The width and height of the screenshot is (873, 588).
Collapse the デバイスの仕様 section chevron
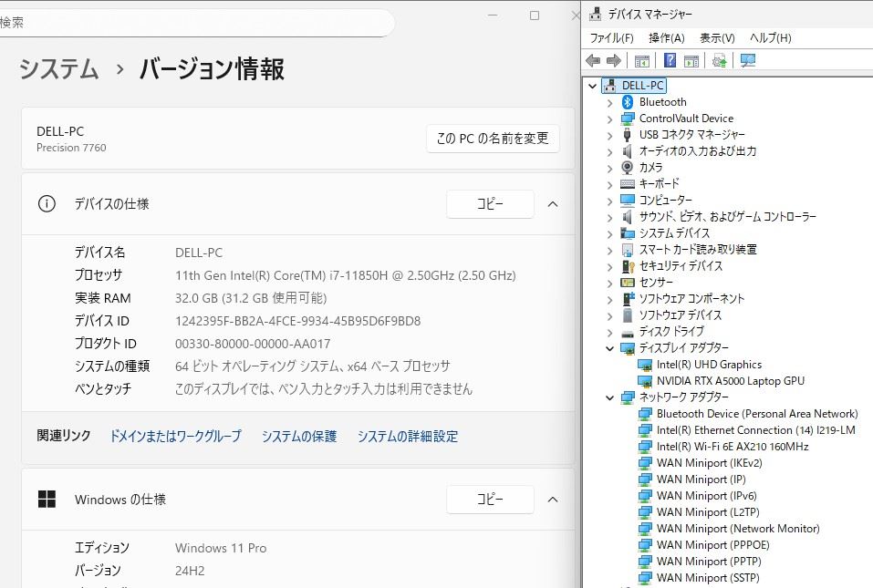pyautogui.click(x=552, y=204)
